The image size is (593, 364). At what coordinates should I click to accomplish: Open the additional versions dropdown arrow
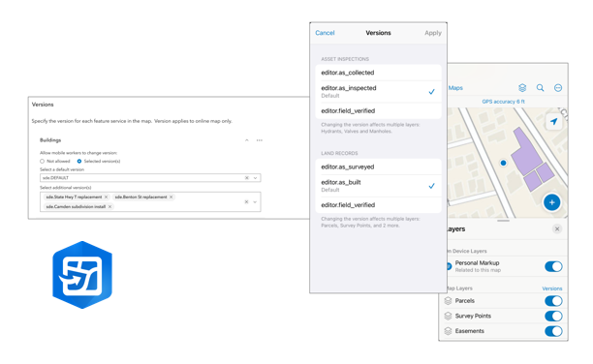coord(255,201)
